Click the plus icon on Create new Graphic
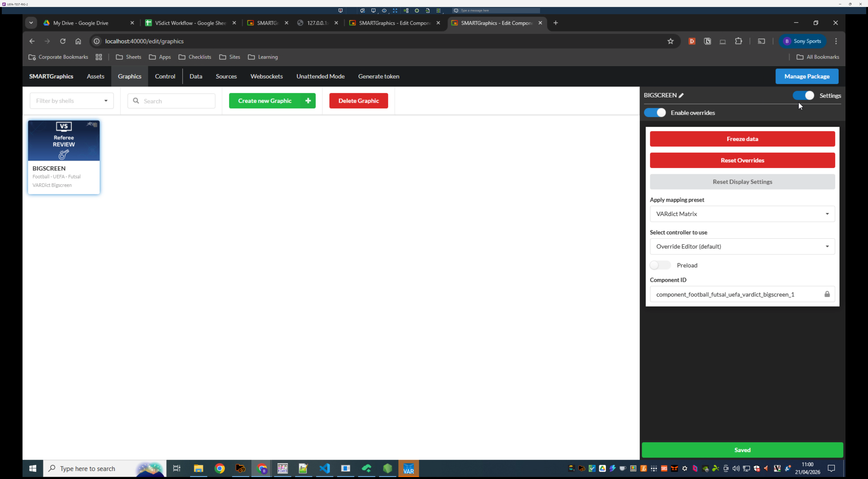The width and height of the screenshot is (868, 479). click(308, 101)
